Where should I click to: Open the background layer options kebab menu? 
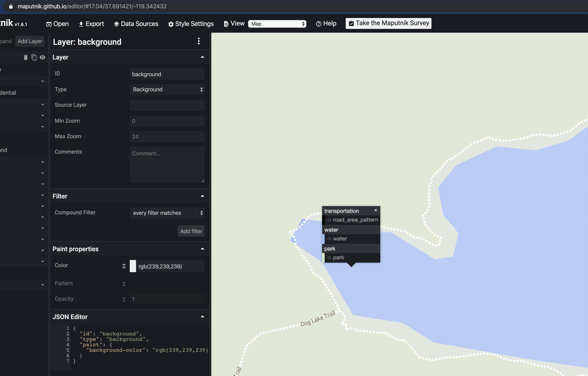point(199,41)
